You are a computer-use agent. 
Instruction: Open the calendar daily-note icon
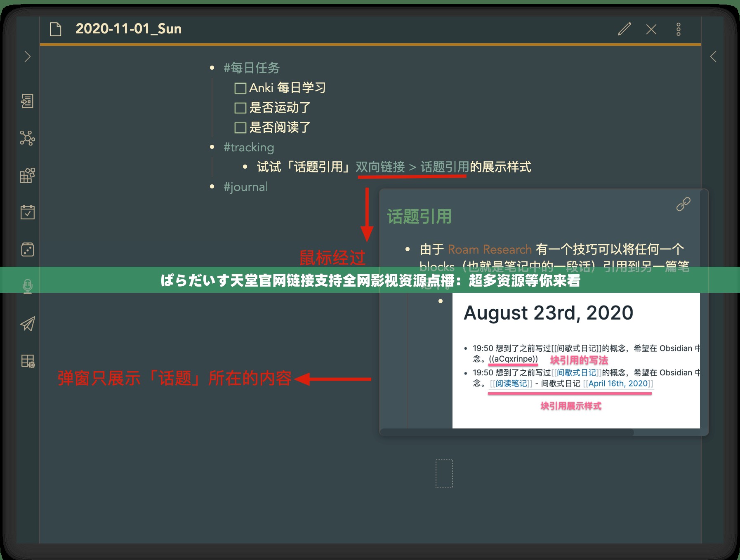27,213
